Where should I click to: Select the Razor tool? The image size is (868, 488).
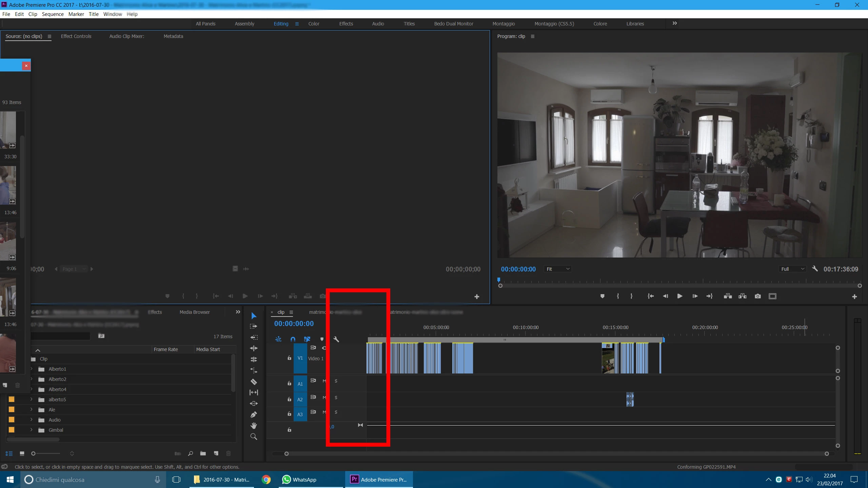254,382
